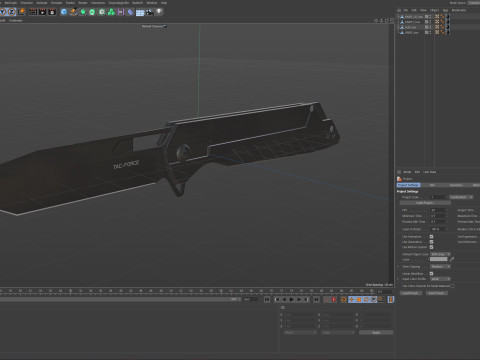
Task: Render the active view
Action: pos(33,12)
